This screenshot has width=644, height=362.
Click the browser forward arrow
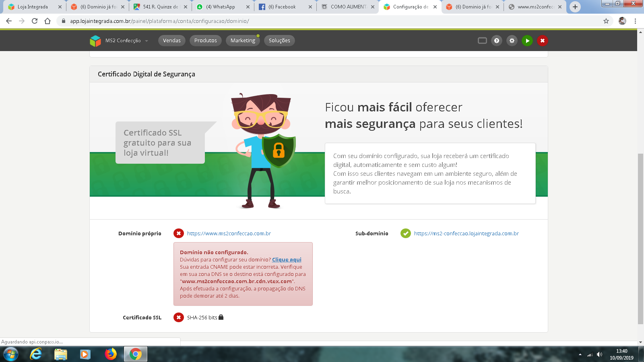click(22, 21)
